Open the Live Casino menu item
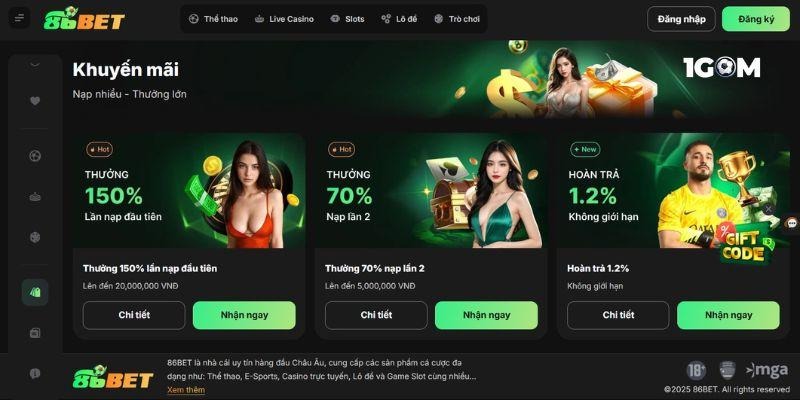800x400 pixels. 284,19
